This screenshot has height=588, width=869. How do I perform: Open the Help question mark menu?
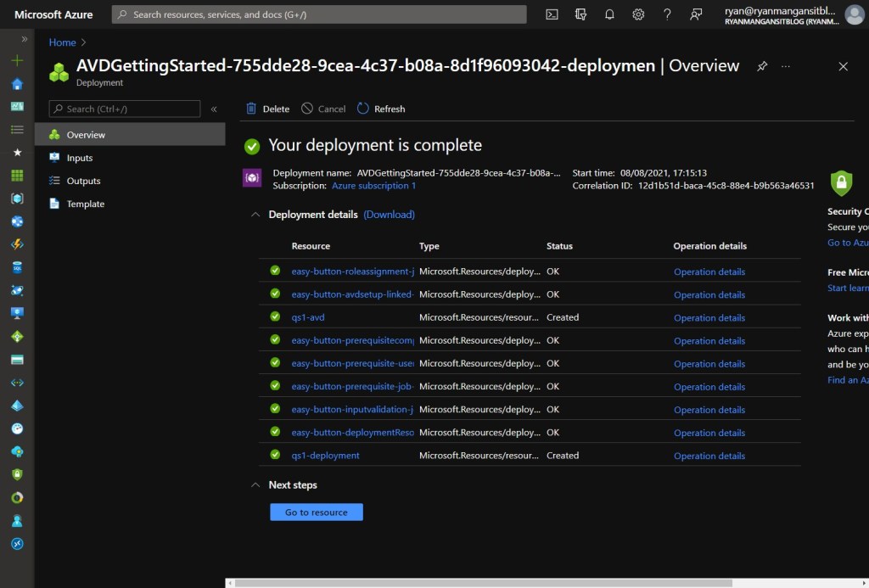[667, 14]
